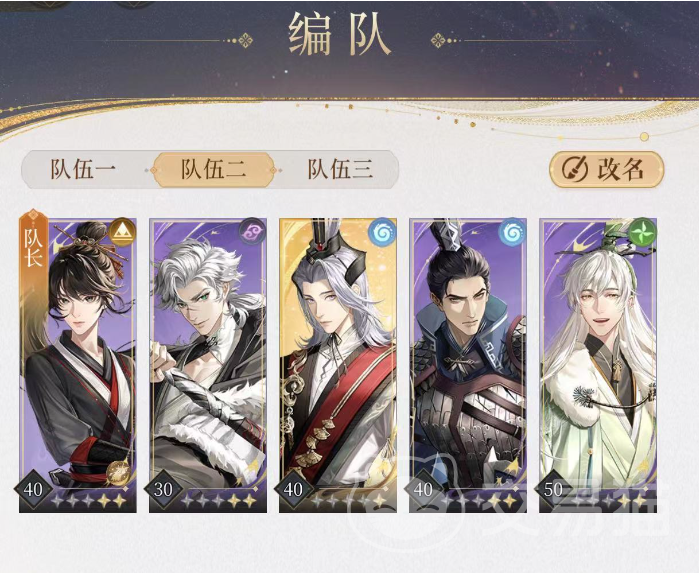Click the 改名 rename button
Image resolution: width=699 pixels, height=573 pixels.
pyautogui.click(x=607, y=169)
